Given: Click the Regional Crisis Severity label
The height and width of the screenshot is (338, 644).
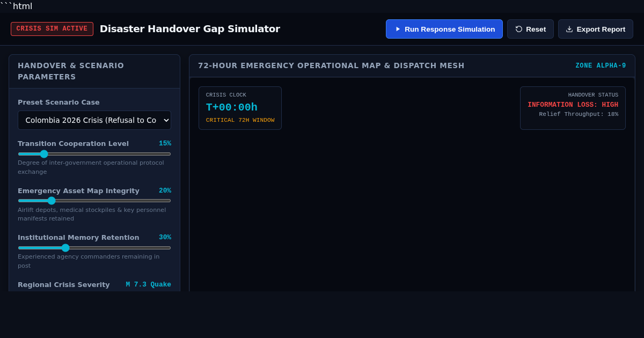Looking at the screenshot, I should pos(64,285).
